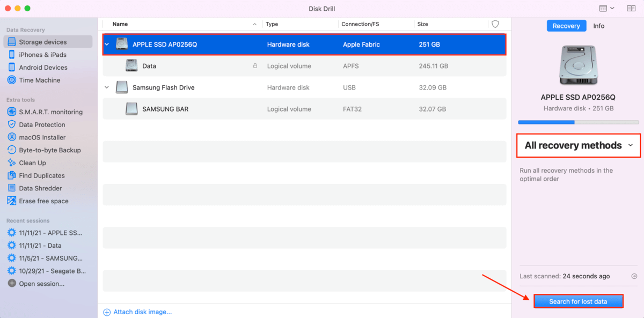The width and height of the screenshot is (644, 318).
Task: Toggle book help panel icon in titlebar
Action: tap(631, 9)
